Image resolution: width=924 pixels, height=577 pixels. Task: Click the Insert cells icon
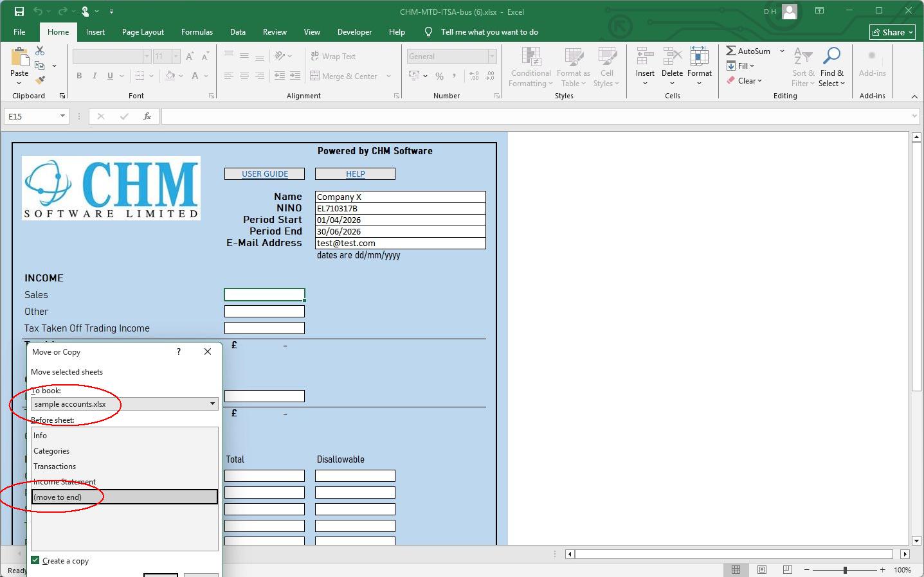point(645,57)
